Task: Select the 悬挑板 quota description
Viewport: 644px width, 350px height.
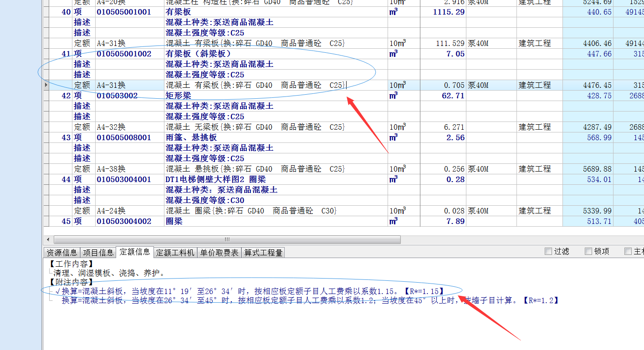Action: coord(255,169)
